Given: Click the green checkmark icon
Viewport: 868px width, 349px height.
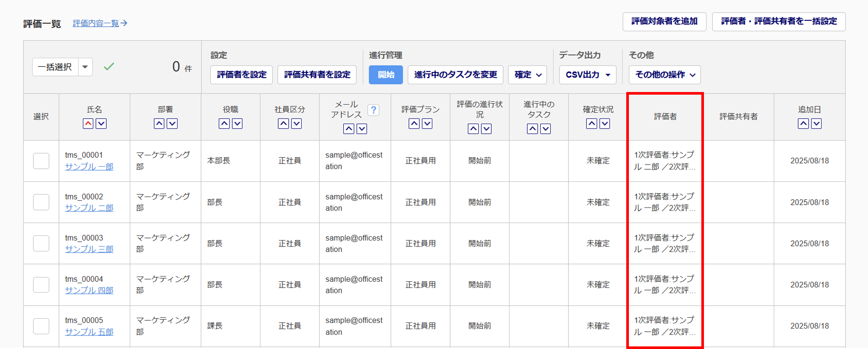Looking at the screenshot, I should (x=109, y=66).
